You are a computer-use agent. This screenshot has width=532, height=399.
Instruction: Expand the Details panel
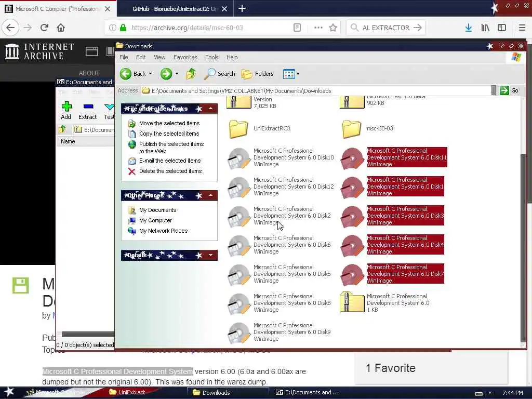coord(211,255)
